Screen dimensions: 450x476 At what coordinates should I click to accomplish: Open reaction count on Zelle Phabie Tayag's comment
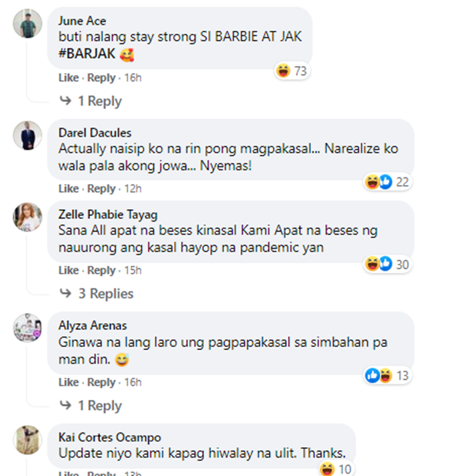(388, 264)
